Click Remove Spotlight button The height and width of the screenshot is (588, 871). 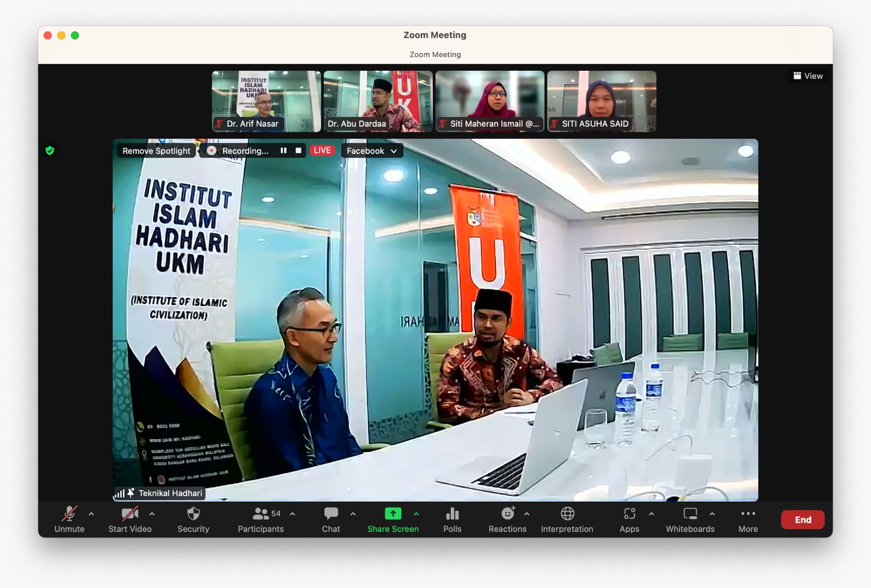(x=156, y=151)
